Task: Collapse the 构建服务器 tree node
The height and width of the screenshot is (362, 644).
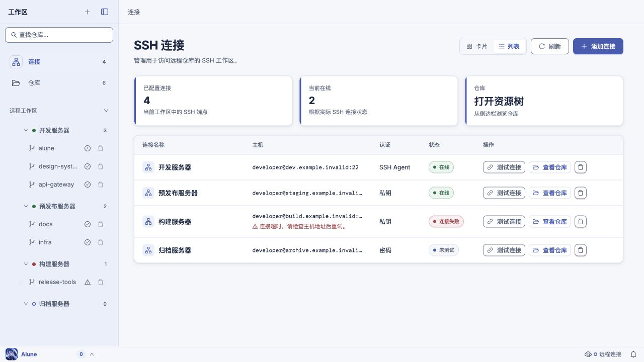Action: (x=26, y=264)
